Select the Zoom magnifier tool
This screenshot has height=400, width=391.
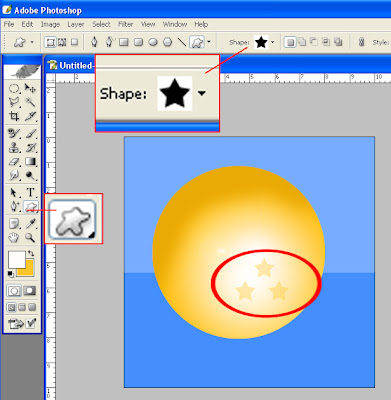[30, 238]
